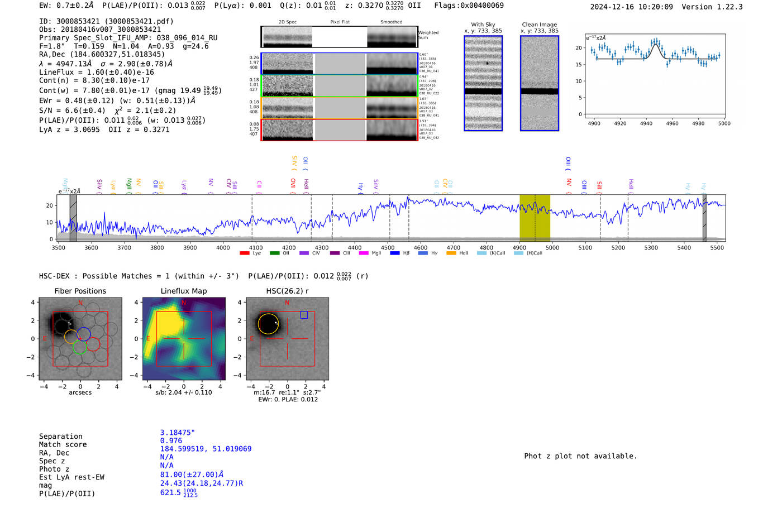Click the 'ID: 3000853421 (3000853421.pdf)' line
Screen dimensions: 782x532
pos(106,21)
